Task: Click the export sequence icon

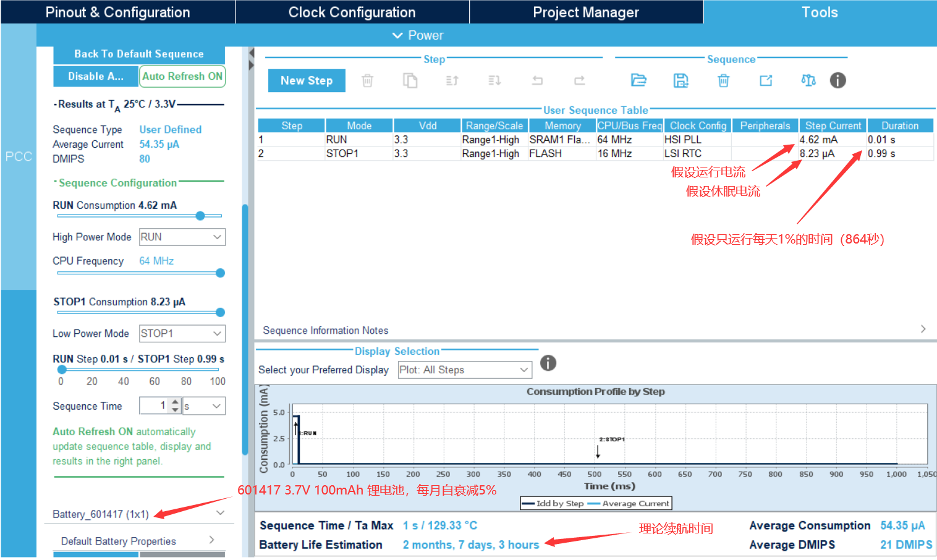Action: (x=766, y=80)
